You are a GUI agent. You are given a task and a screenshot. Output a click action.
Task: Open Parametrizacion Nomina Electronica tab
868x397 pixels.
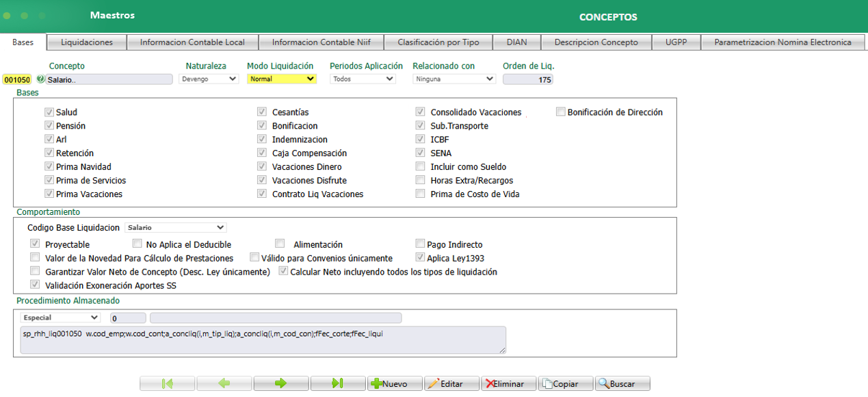[782, 42]
